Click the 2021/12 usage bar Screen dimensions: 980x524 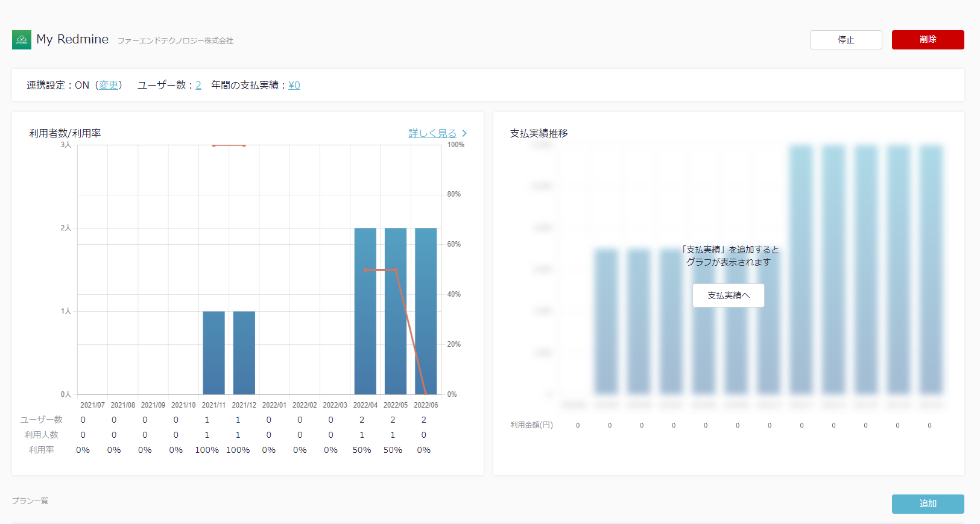[x=244, y=353]
